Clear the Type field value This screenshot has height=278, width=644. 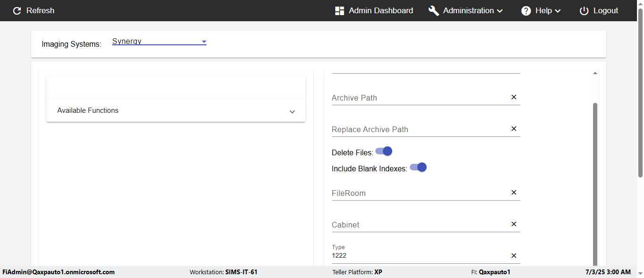point(514,256)
